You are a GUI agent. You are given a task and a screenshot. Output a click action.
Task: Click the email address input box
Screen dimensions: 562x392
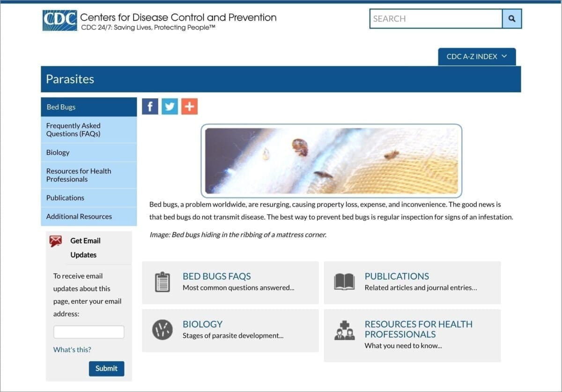[89, 332]
